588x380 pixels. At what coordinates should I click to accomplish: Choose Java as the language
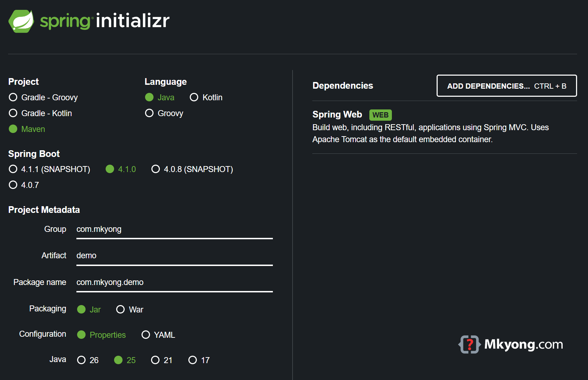[x=160, y=97]
